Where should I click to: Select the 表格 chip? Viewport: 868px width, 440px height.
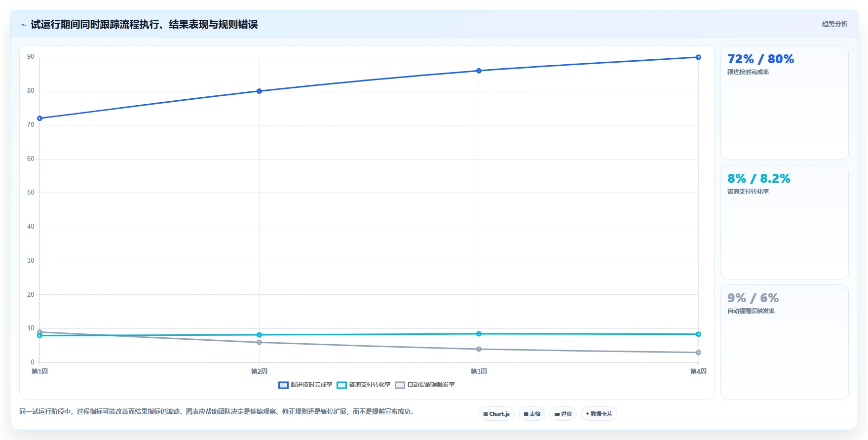(x=532, y=414)
